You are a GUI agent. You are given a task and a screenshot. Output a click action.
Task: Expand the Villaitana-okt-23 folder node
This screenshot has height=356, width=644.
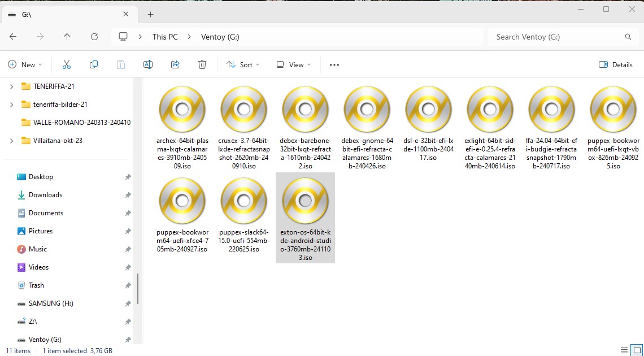tap(11, 141)
